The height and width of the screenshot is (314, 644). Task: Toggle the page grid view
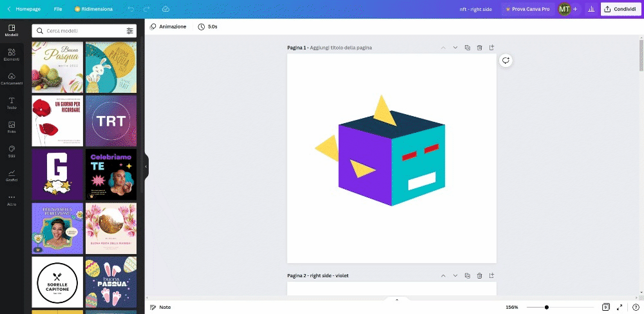[x=606, y=308]
